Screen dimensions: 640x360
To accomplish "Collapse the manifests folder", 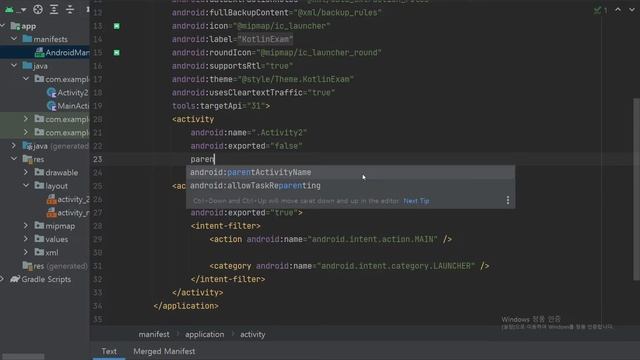I will click(x=14, y=39).
